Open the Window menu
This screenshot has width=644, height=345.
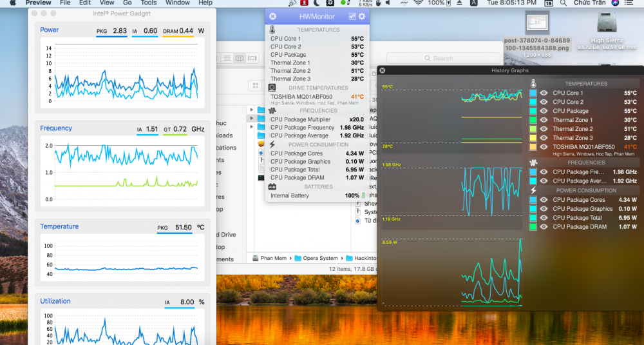coord(178,3)
